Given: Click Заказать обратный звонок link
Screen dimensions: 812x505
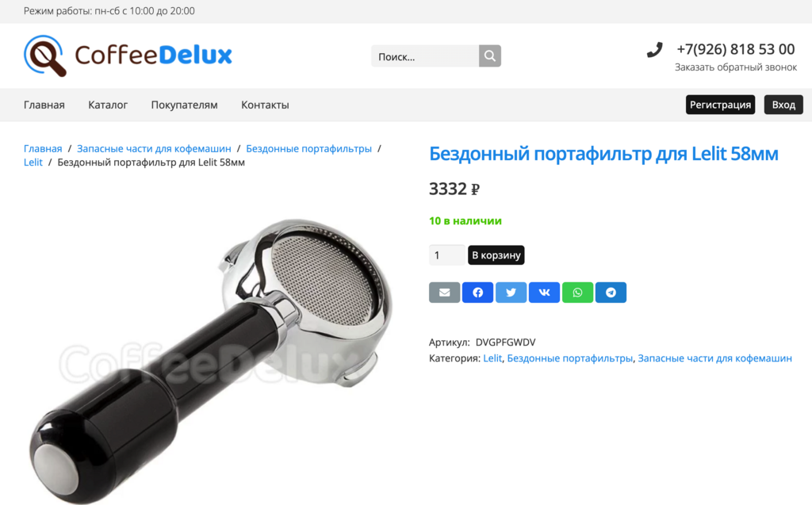Looking at the screenshot, I should click(735, 67).
